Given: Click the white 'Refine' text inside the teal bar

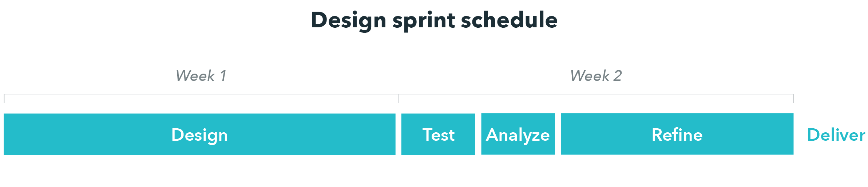Looking at the screenshot, I should click(677, 135).
